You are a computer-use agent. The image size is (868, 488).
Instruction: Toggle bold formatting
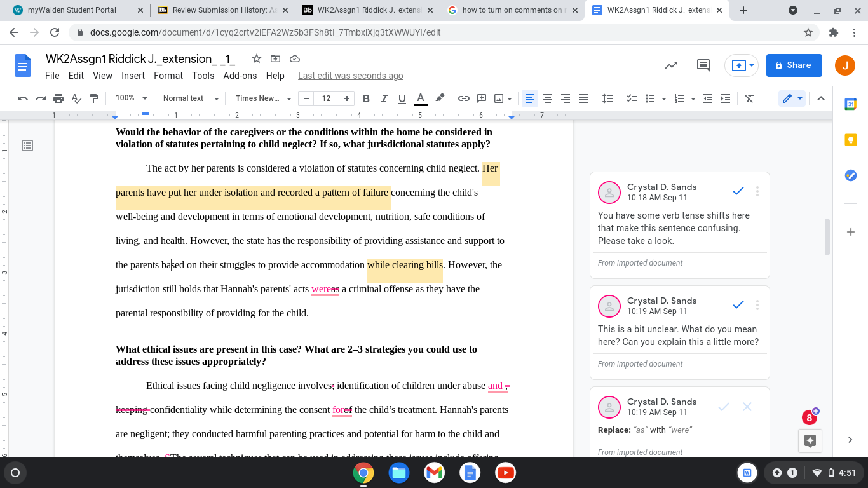(366, 98)
